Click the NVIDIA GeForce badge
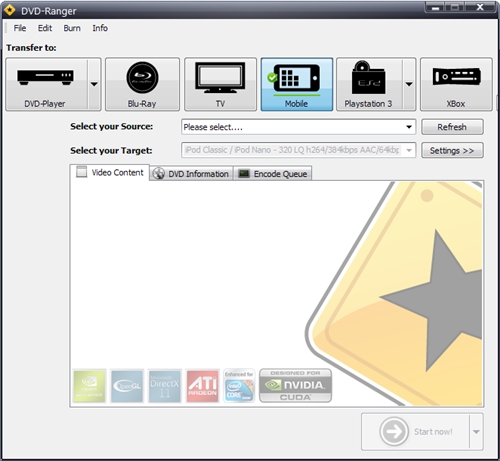The height and width of the screenshot is (461, 500). click(89, 386)
